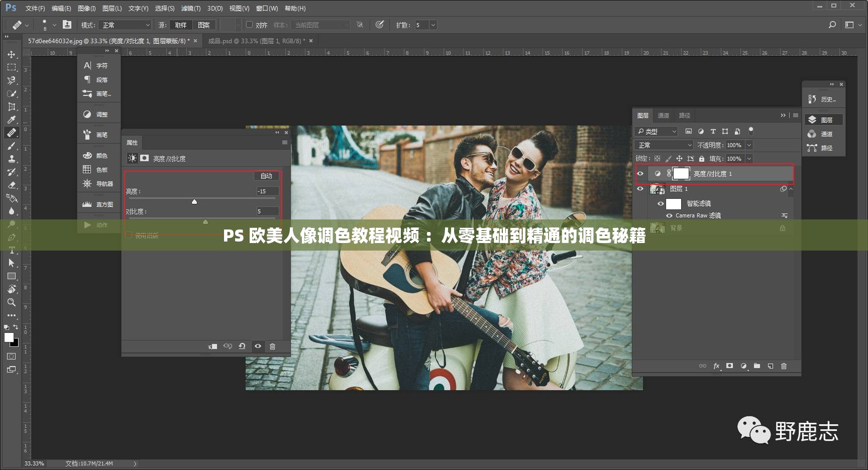Click lock transparent pixels icon
The image size is (868, 470).
[x=657, y=159]
